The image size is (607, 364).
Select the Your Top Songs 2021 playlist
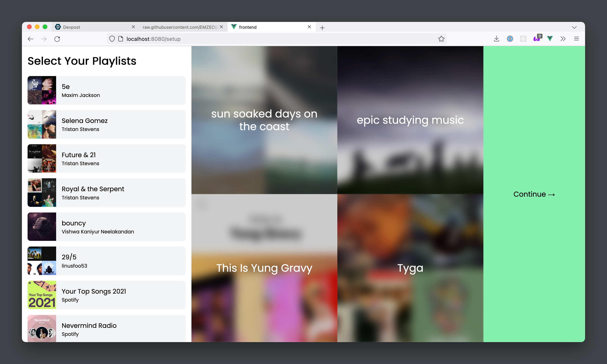point(107,295)
